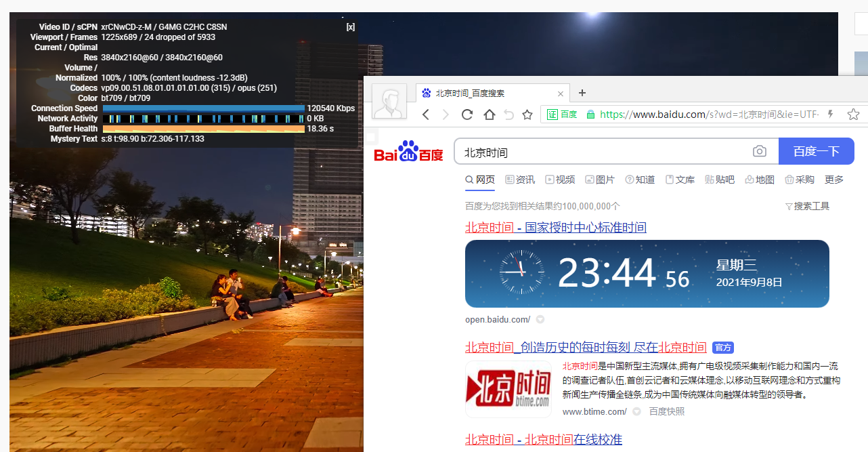Click the 0 KB network activity value
The height and width of the screenshot is (452, 868).
(316, 119)
